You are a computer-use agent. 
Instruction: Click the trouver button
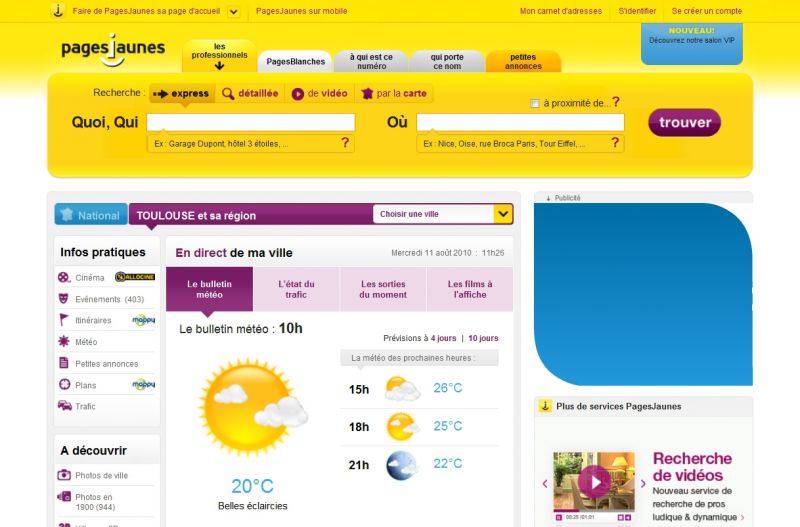click(x=685, y=122)
